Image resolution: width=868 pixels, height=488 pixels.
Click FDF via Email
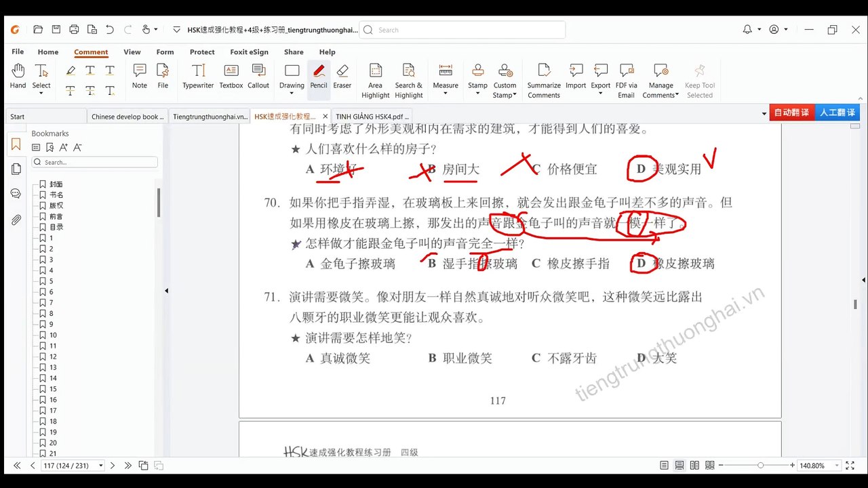tap(626, 81)
